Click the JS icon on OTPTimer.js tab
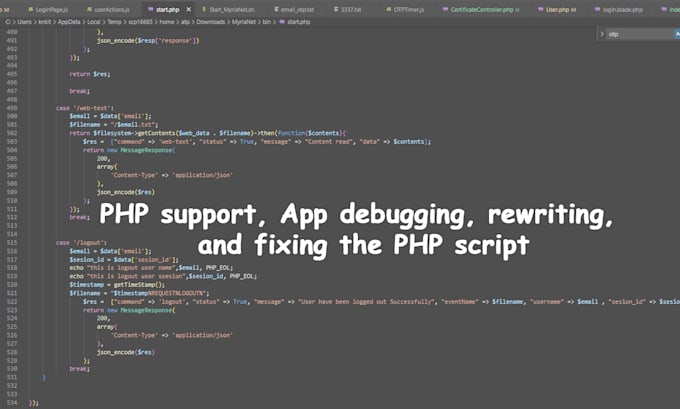Image resolution: width=680 pixels, height=409 pixels. 389,10
